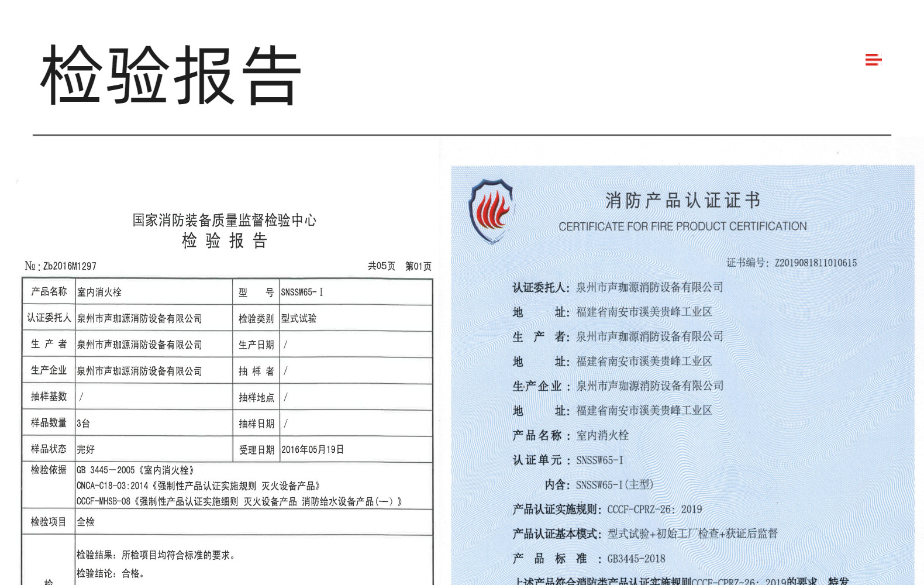Click the 认证委托人 label in the report table
Image resolution: width=924 pixels, height=585 pixels.
pyautogui.click(x=49, y=318)
